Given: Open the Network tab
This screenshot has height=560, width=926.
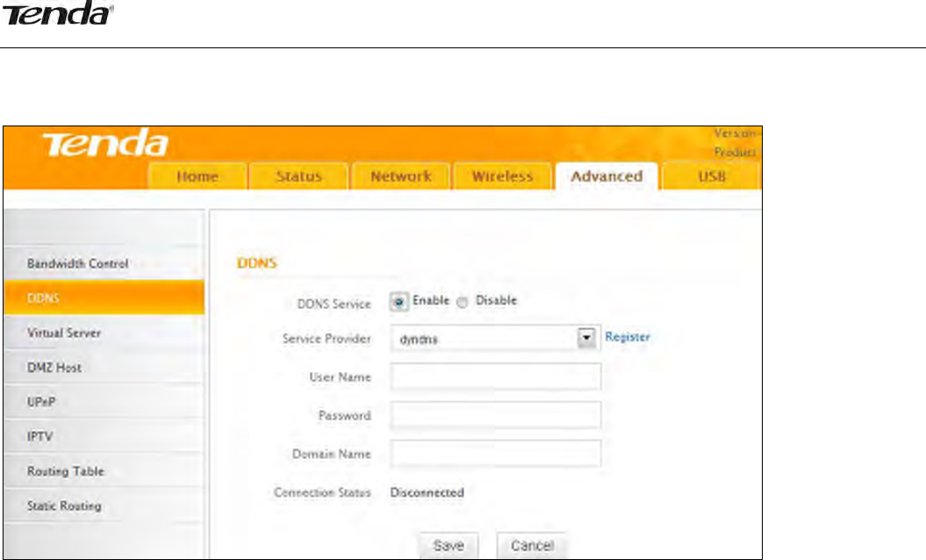Looking at the screenshot, I should 401,176.
